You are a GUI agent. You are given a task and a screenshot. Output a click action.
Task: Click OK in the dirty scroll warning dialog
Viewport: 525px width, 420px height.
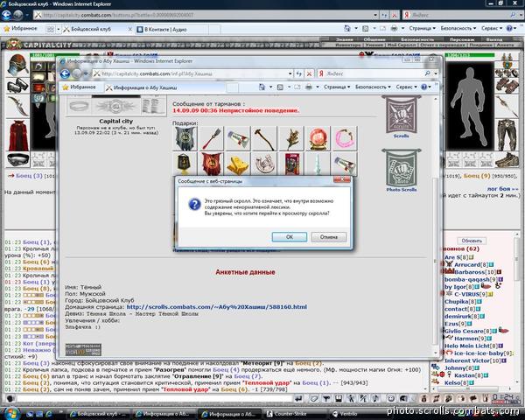(x=290, y=237)
